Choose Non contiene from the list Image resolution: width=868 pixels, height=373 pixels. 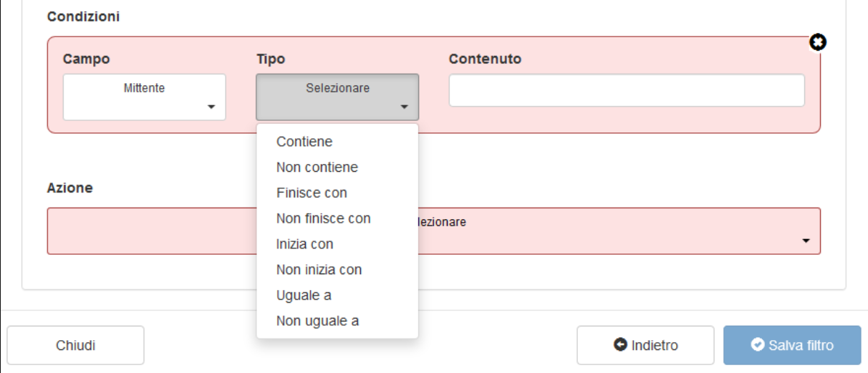click(x=317, y=168)
